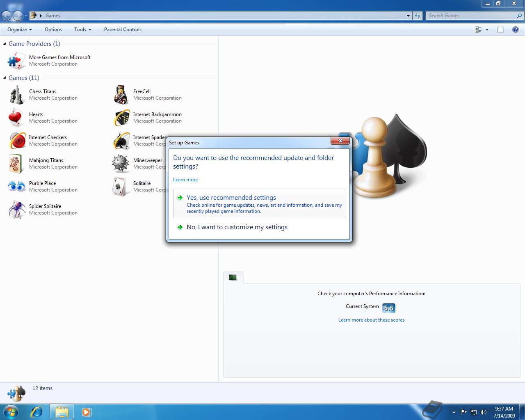Select the Hearts game icon

16,118
